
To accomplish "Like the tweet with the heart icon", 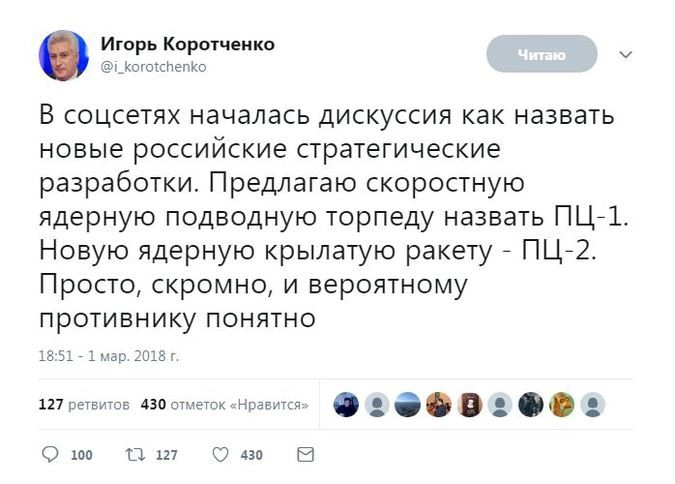I will tap(221, 454).
